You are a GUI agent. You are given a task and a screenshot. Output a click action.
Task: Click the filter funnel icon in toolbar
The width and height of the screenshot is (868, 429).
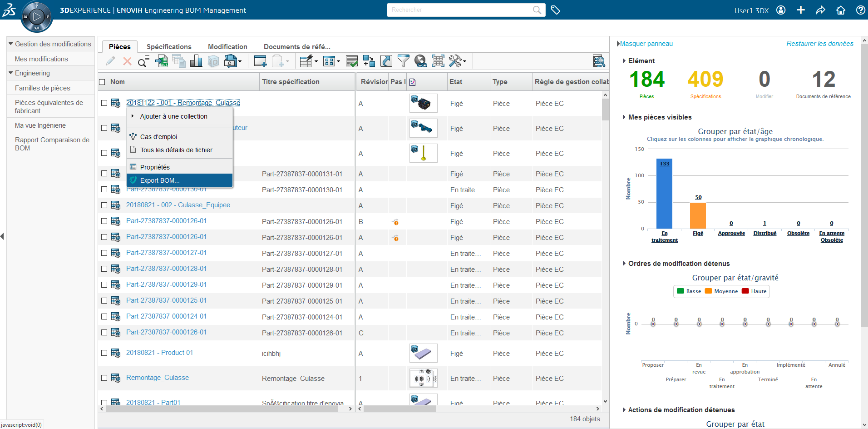403,61
